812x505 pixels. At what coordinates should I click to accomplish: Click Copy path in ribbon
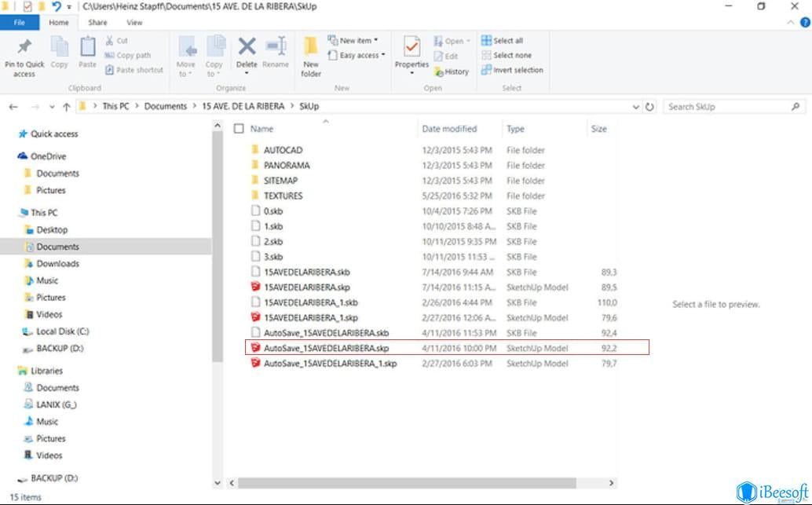[x=127, y=56]
